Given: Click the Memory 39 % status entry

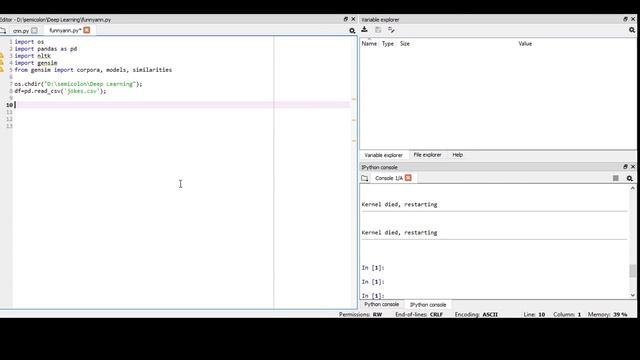Looking at the screenshot, I should point(607,315).
